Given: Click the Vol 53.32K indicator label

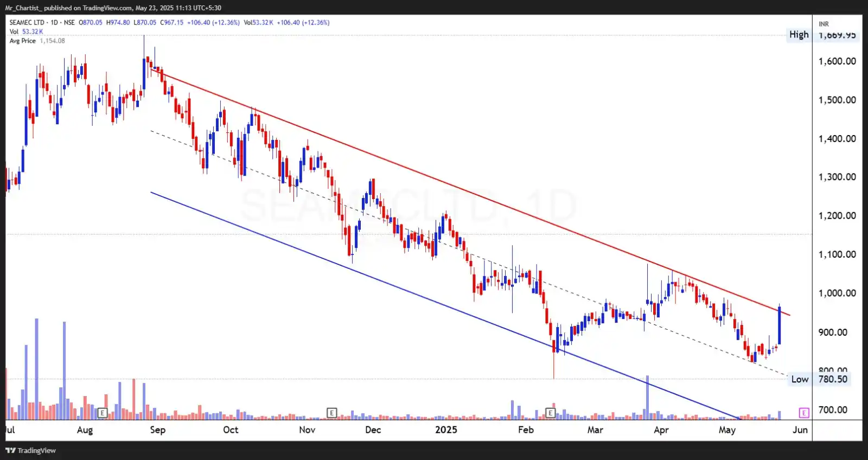Looking at the screenshot, I should click(26, 31).
